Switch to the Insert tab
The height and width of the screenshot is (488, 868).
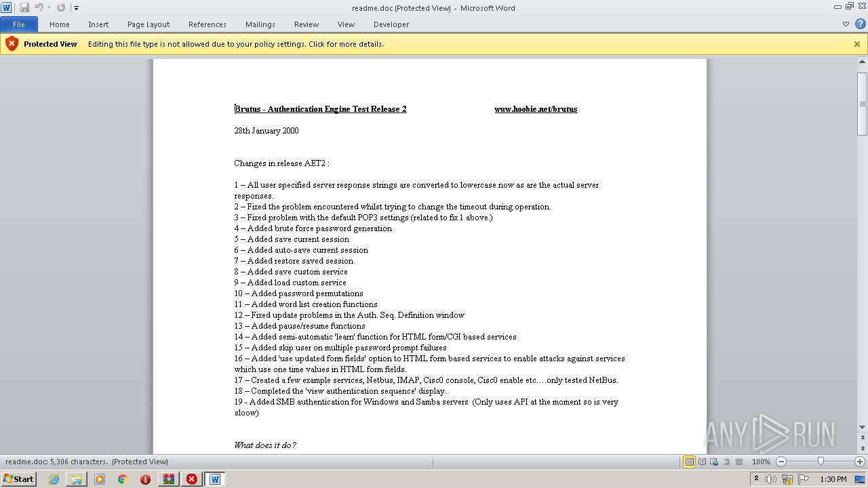tap(98, 24)
